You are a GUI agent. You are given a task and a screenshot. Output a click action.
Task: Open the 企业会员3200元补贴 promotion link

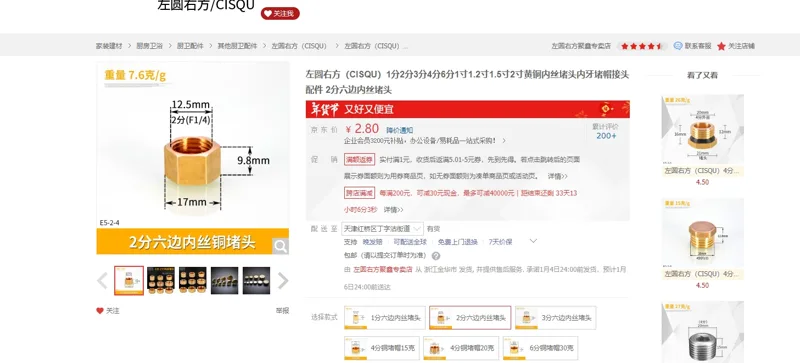(425, 140)
